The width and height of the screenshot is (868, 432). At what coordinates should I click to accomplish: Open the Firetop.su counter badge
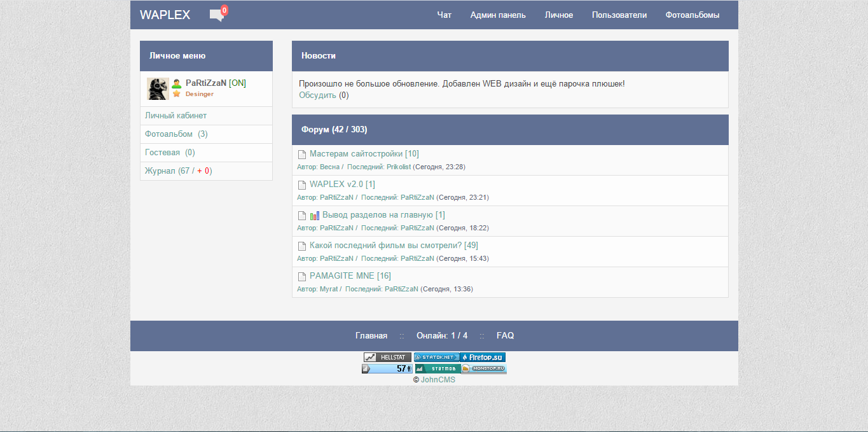[483, 358]
